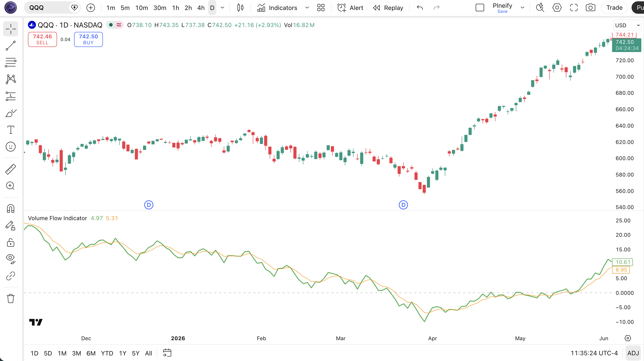Activate the zoom in tool
Image resolution: width=644 pixels, height=361 pixels.
10,186
